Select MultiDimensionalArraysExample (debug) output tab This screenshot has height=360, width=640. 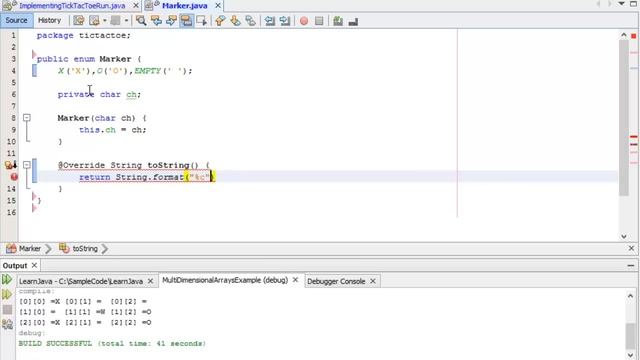coord(225,280)
